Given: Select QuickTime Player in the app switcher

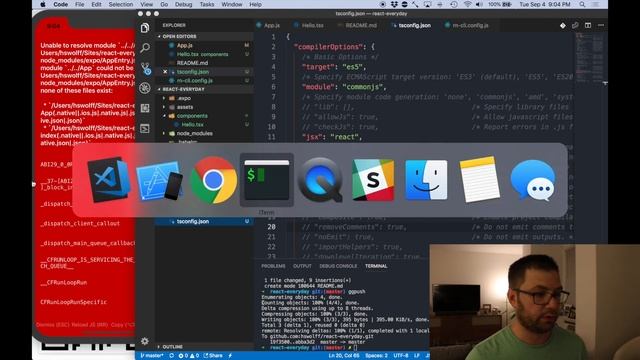Looking at the screenshot, I should [x=320, y=180].
